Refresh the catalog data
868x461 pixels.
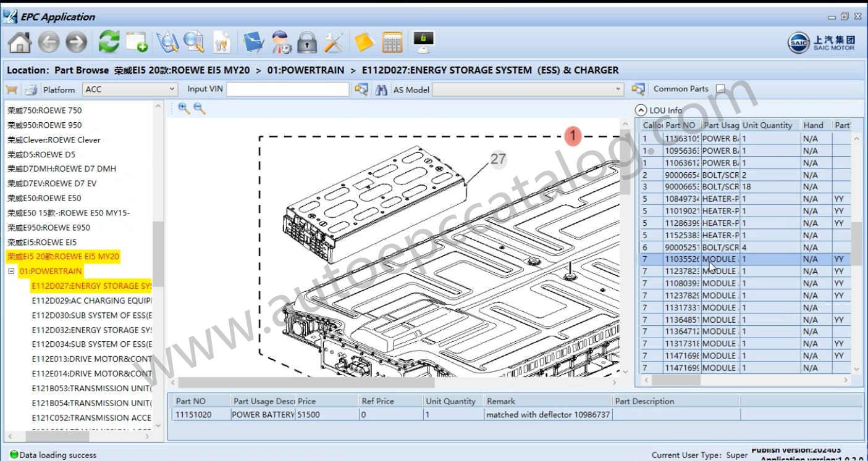coord(109,42)
